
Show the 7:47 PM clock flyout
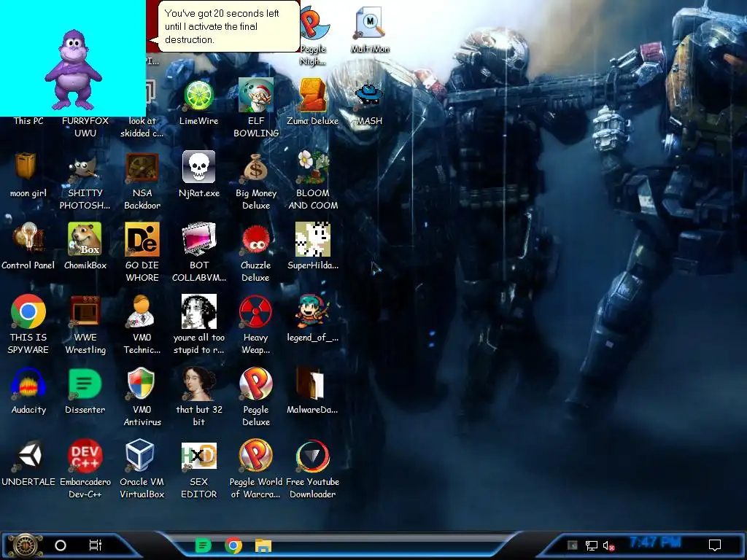pyautogui.click(x=655, y=542)
